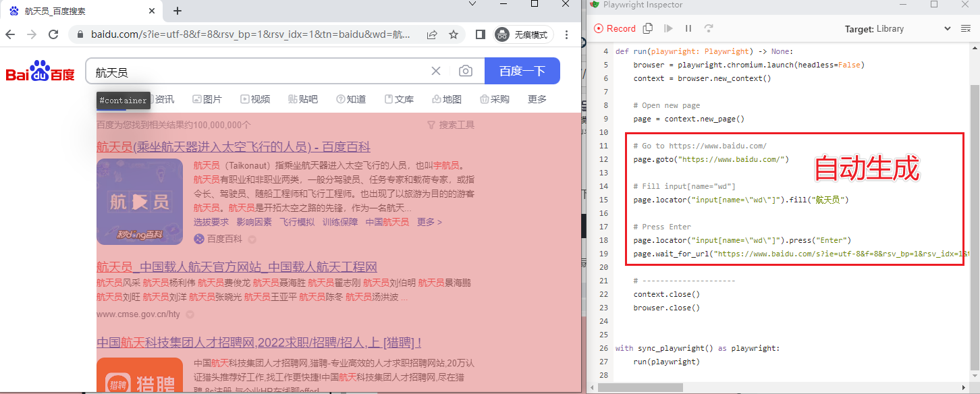Screen dimensions: 980x394
Task: Click the 无痕模式 incognito indicator
Action: tap(524, 34)
